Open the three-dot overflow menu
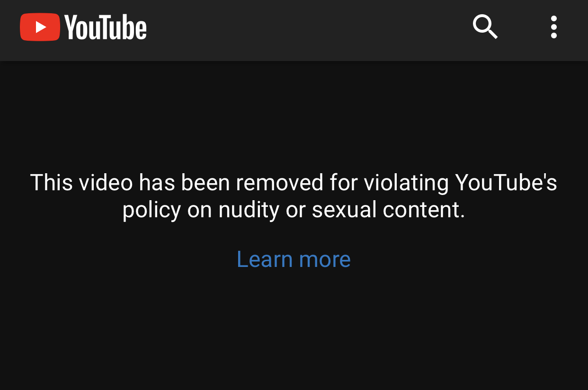The width and height of the screenshot is (588, 390). click(x=553, y=27)
